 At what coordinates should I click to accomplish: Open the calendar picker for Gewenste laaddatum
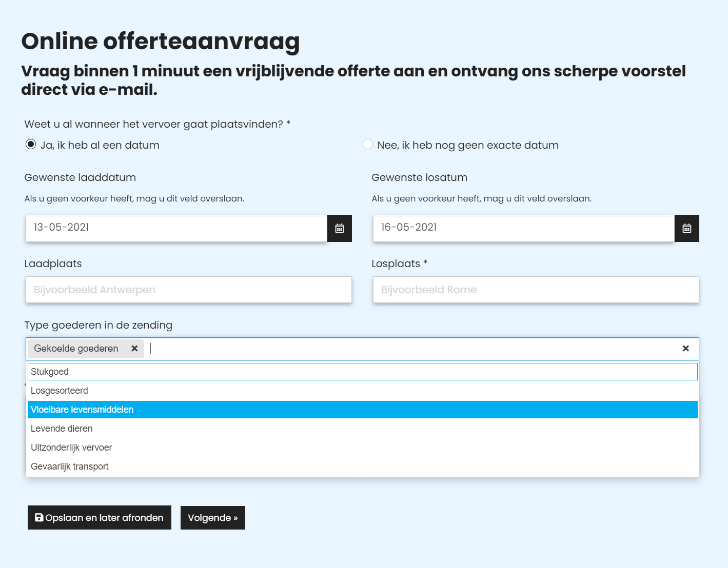click(339, 228)
